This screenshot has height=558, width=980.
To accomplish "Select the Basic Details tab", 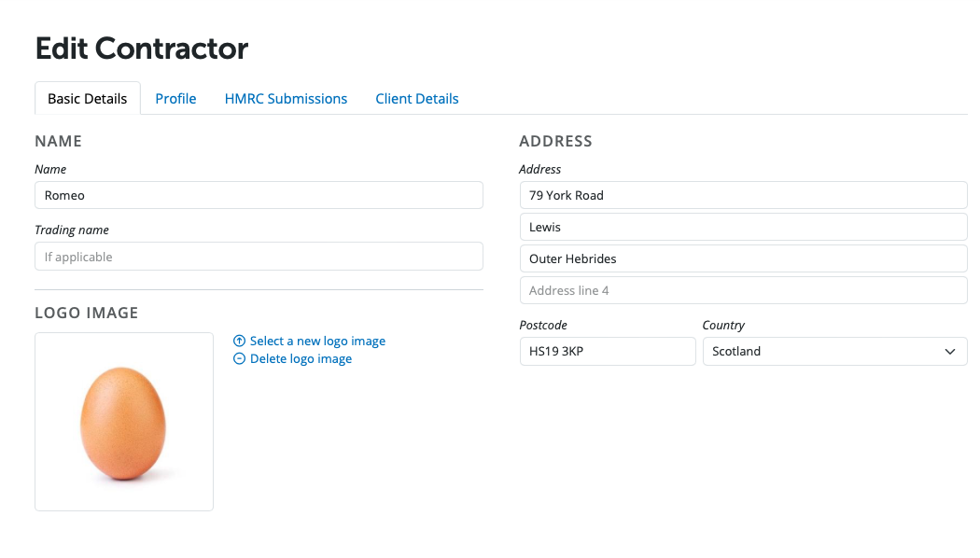I will click(88, 99).
